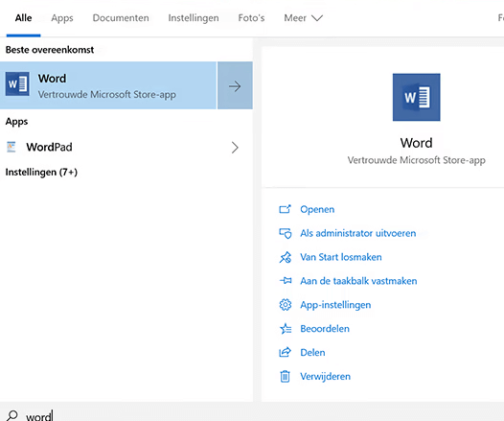Open App-instellingen

click(335, 305)
